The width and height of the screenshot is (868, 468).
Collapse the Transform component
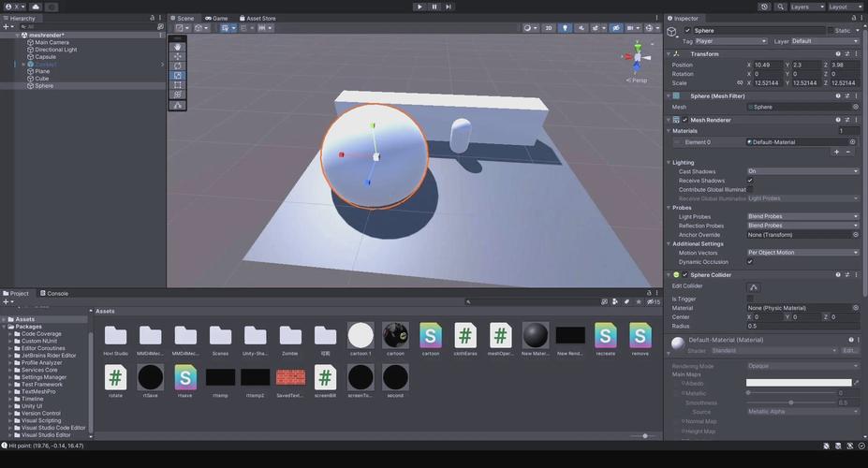pos(669,53)
